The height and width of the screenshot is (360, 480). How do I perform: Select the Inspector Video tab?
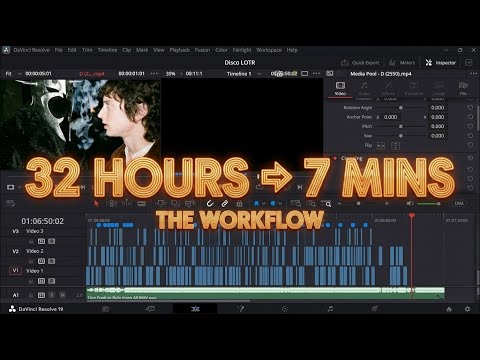340,88
